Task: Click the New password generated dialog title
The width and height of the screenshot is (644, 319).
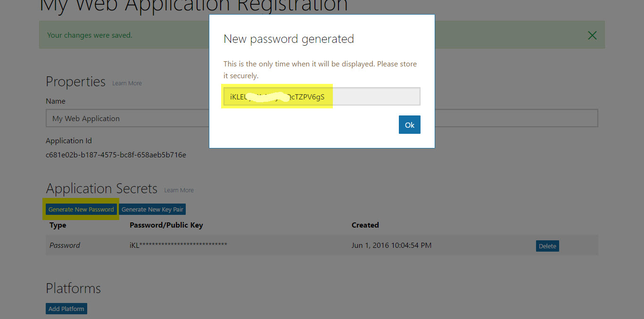Action: (x=289, y=39)
